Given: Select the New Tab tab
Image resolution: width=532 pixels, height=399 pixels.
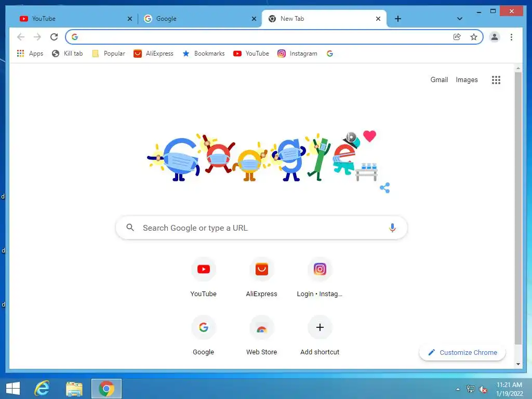Looking at the screenshot, I should coord(323,19).
